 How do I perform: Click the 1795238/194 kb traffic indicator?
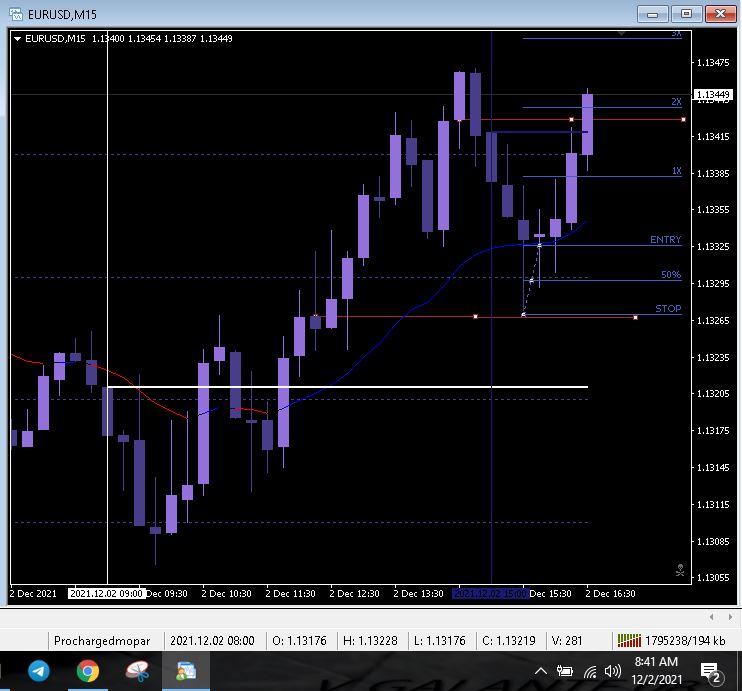(x=685, y=641)
